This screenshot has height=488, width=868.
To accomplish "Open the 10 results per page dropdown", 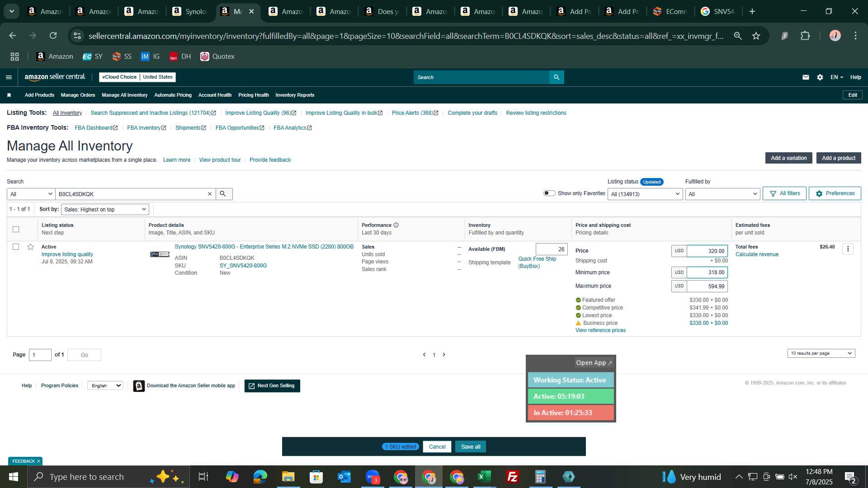I will click(821, 353).
